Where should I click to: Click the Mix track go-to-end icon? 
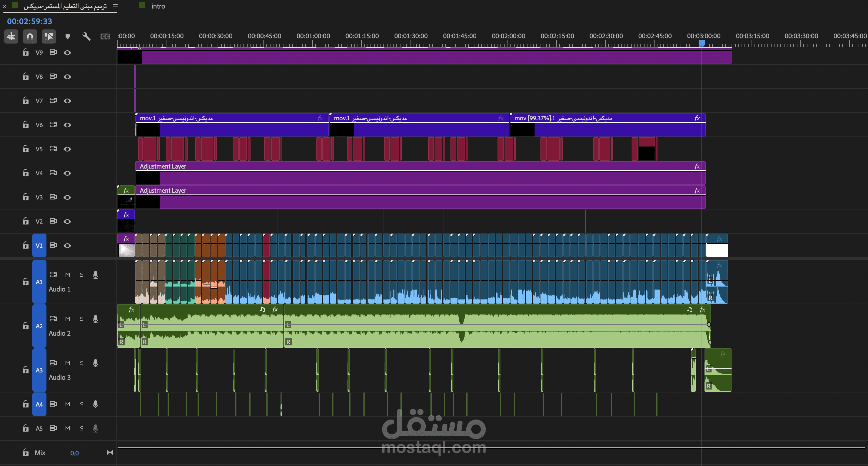click(x=110, y=453)
